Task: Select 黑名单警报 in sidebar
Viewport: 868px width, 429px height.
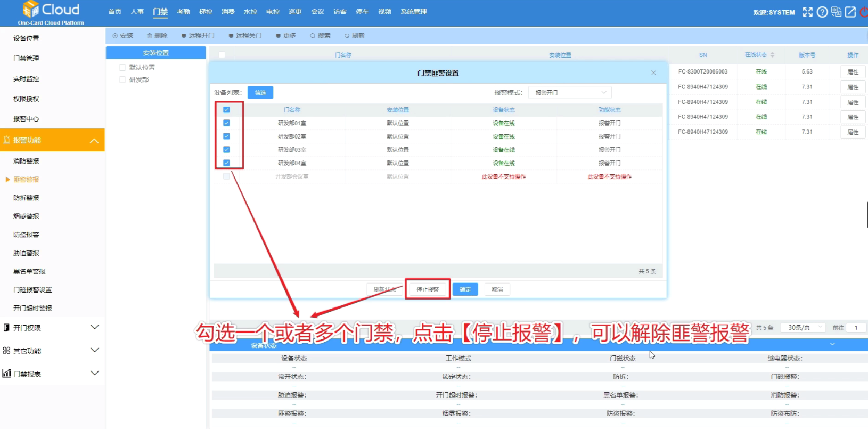Action: [29, 271]
